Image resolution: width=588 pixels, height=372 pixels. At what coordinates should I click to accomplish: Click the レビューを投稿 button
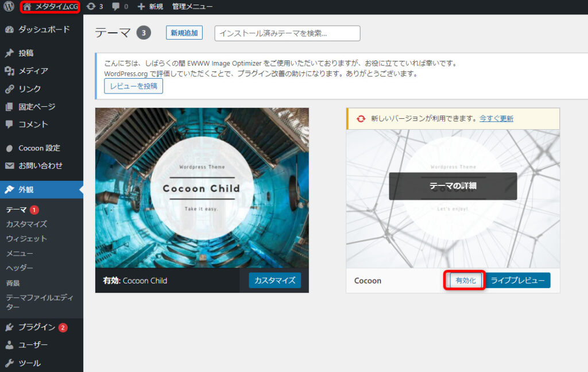click(133, 86)
